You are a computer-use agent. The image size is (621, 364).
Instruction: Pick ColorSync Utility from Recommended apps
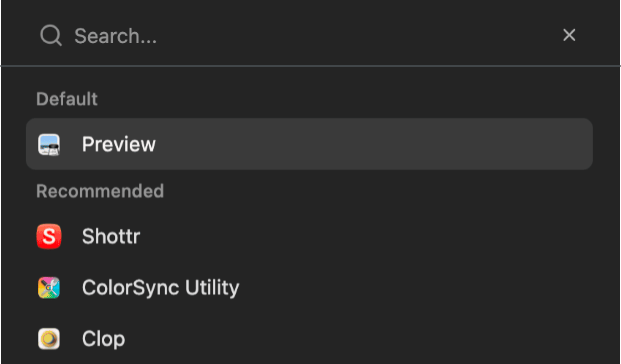point(160,288)
